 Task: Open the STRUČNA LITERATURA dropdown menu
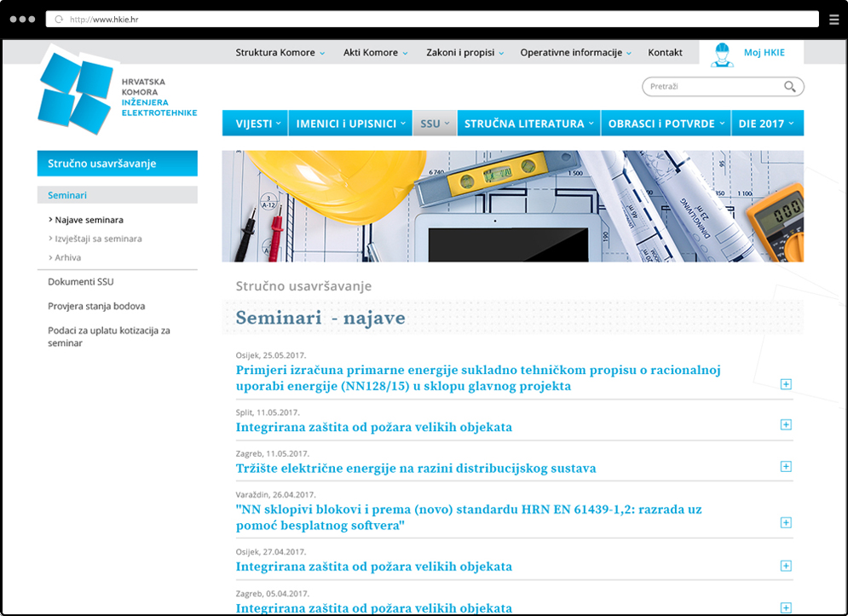click(x=528, y=124)
